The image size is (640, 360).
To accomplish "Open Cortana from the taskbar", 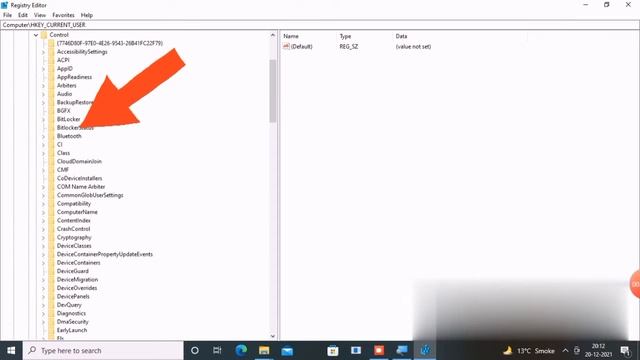I will [195, 351].
